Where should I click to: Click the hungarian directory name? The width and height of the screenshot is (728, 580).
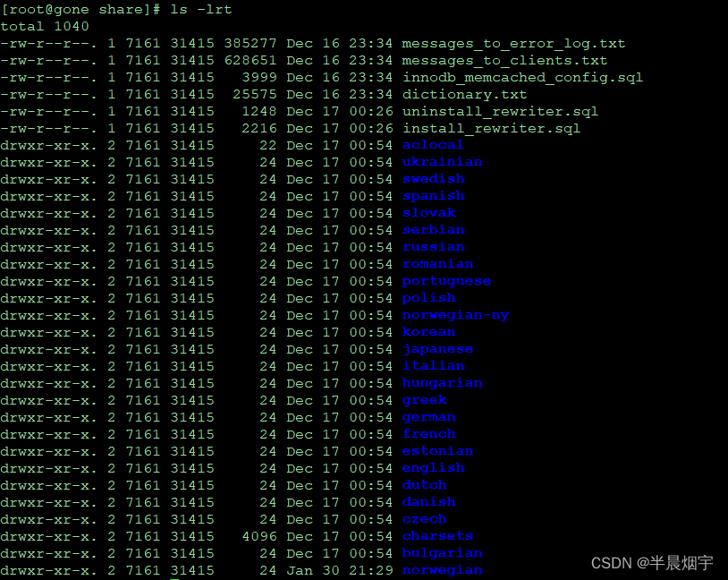[x=443, y=383]
